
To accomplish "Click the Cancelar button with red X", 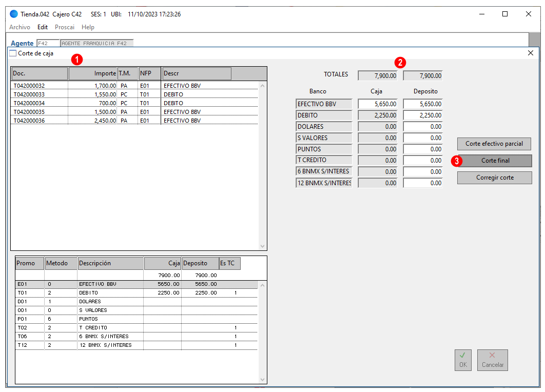I will pyautogui.click(x=493, y=360).
